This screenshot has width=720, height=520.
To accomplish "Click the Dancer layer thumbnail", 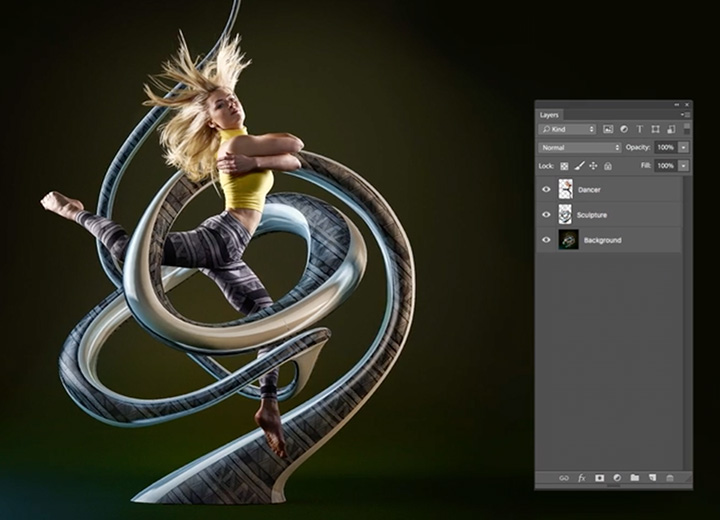I will point(568,189).
